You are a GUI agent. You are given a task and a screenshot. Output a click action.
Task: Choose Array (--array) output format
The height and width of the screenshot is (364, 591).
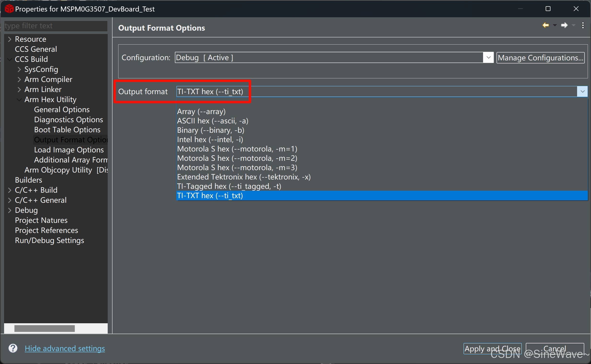382,111
